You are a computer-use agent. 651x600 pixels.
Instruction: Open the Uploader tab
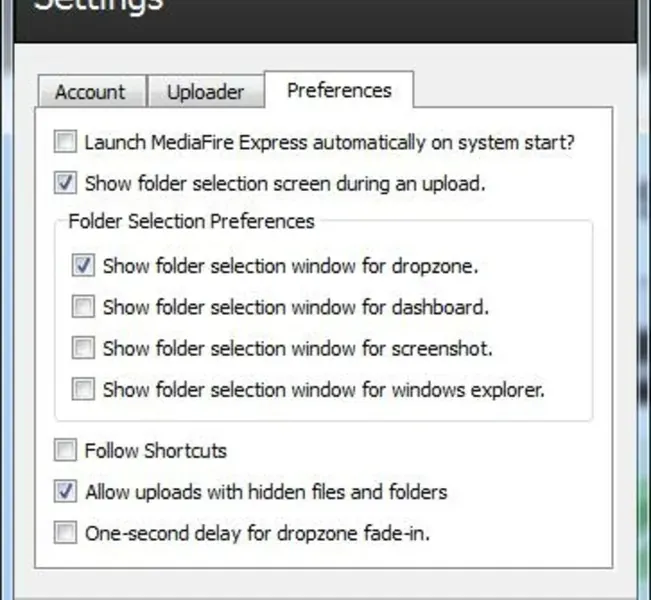(205, 92)
